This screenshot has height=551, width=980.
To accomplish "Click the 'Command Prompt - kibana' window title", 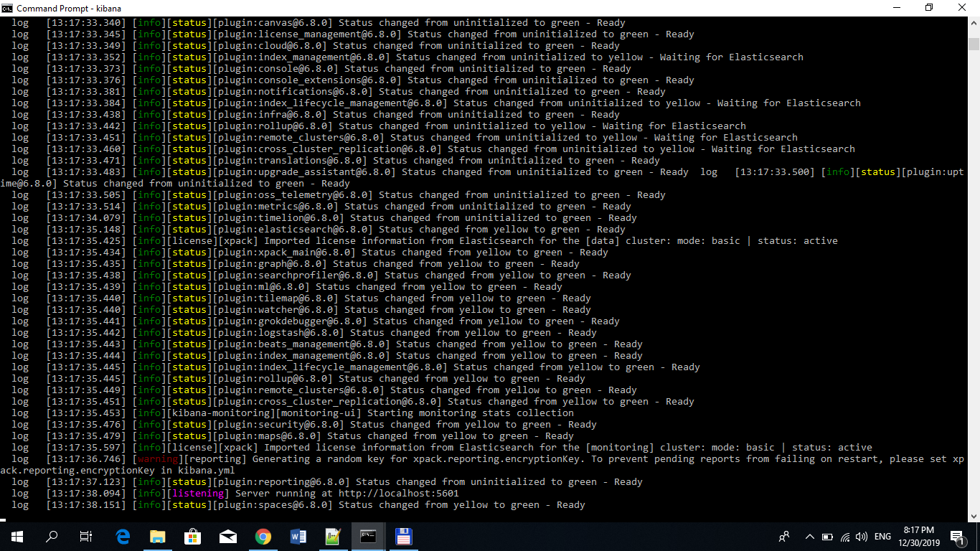I will 69,8.
